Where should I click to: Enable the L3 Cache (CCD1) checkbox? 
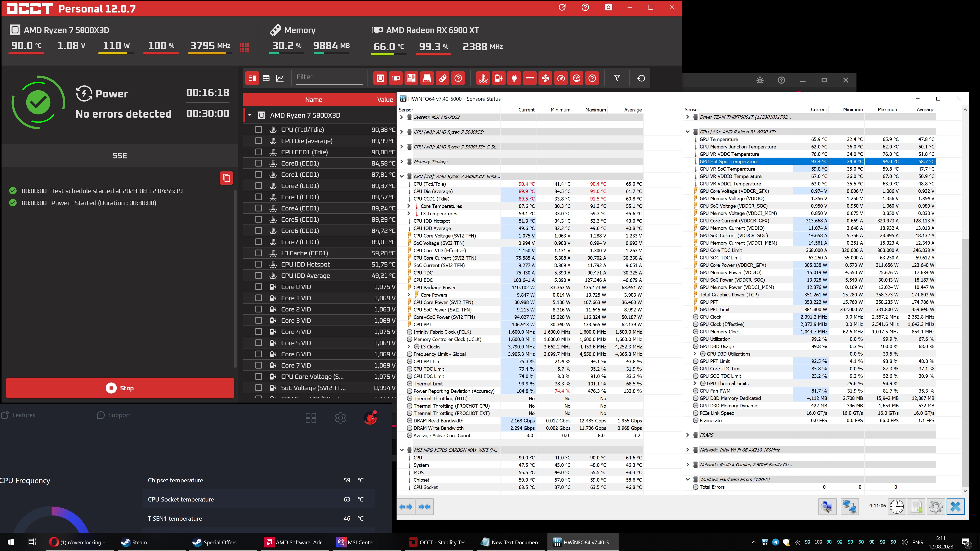coord(259,253)
